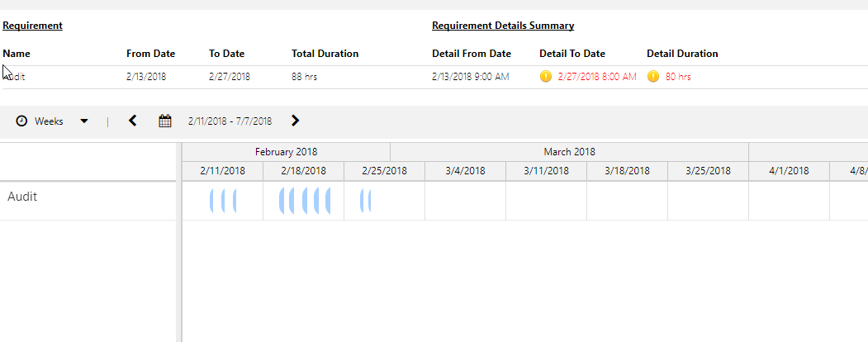Click the Total Duration column header
The width and height of the screenshot is (868, 342).
325,54
